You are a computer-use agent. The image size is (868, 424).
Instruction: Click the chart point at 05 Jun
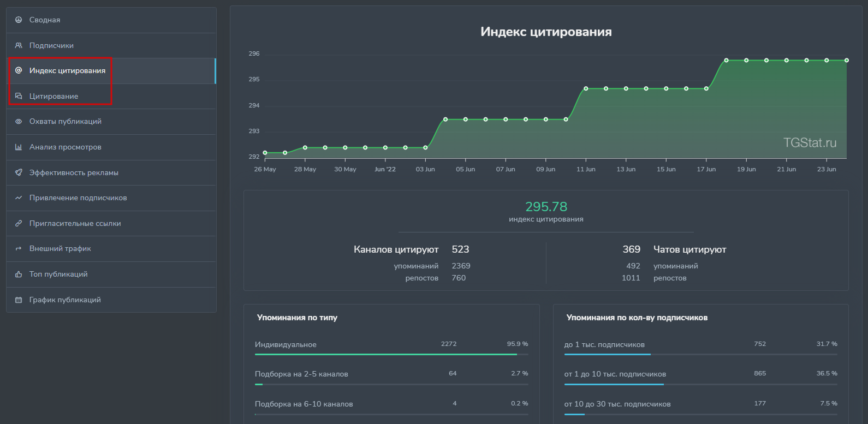pyautogui.click(x=466, y=120)
